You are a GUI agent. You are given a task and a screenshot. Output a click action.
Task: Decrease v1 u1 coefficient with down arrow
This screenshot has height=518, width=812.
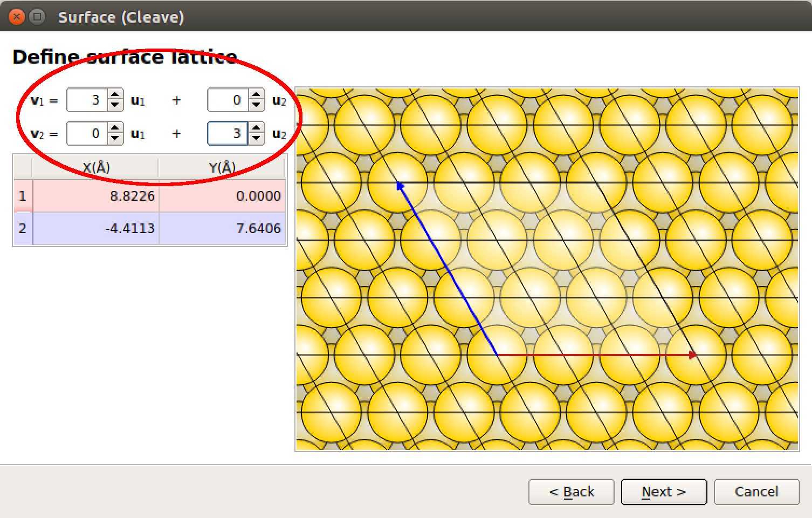[x=115, y=105]
